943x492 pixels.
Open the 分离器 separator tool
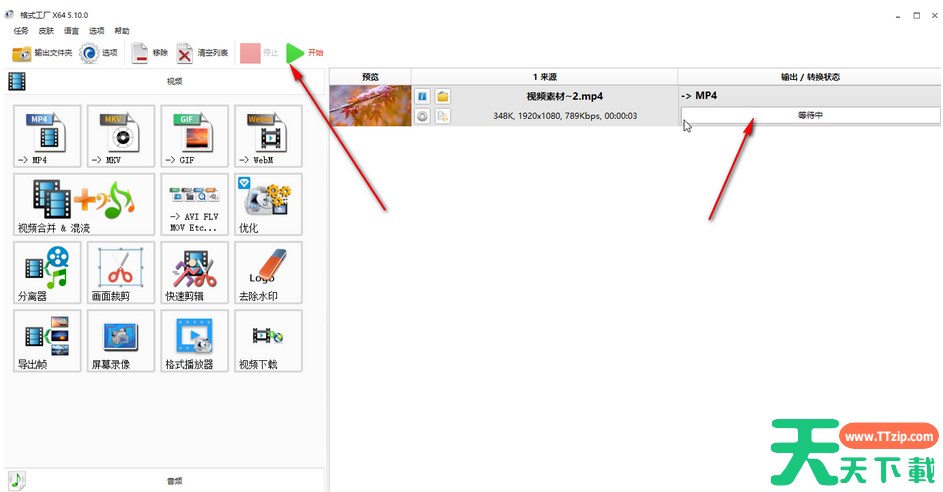tap(47, 272)
